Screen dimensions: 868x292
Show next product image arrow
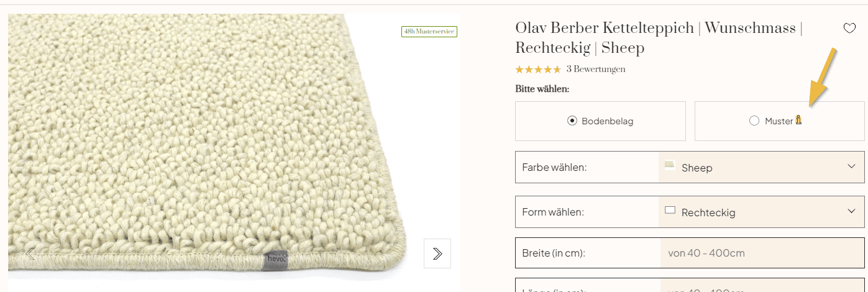[437, 253]
